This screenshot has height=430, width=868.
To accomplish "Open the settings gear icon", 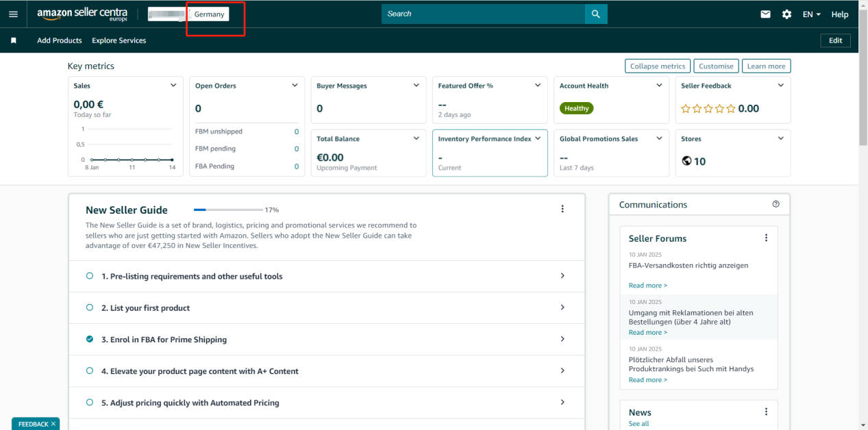I will pos(786,14).
